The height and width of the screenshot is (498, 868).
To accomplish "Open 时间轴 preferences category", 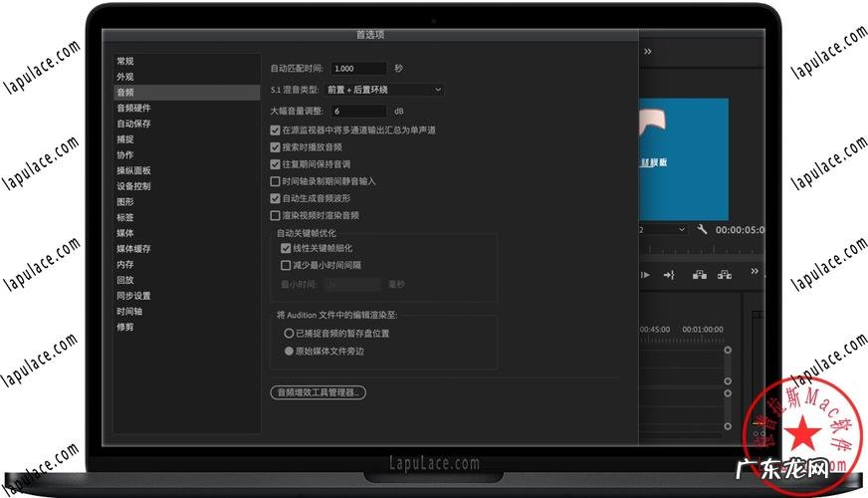I will pos(129,311).
